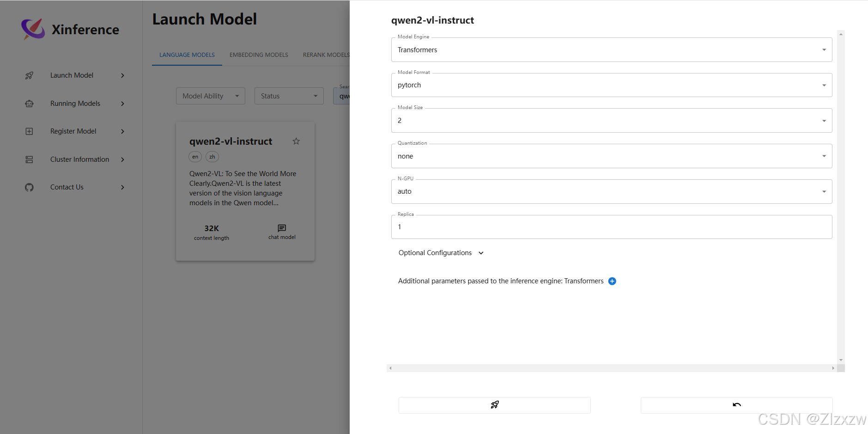Click the vertical scrollbar up arrow
Image resolution: width=868 pixels, height=434 pixels.
coord(841,34)
